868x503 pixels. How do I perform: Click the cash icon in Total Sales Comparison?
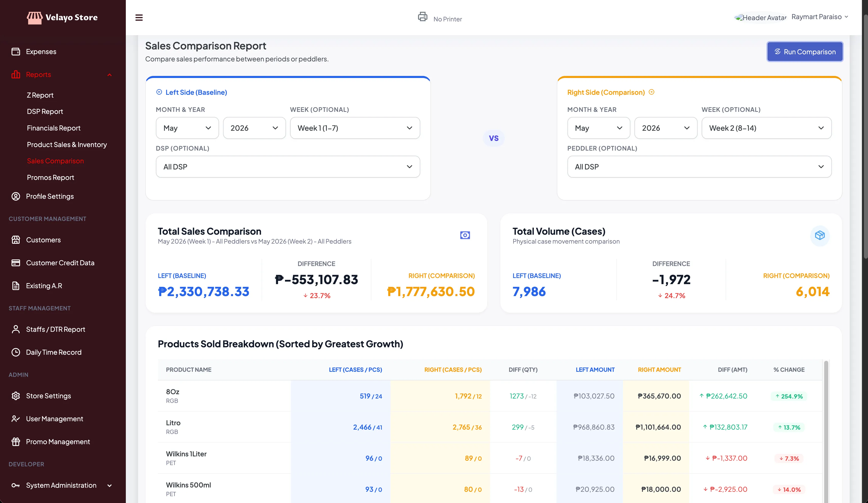point(465,235)
